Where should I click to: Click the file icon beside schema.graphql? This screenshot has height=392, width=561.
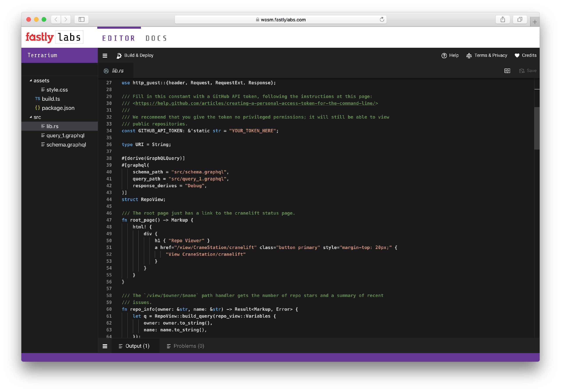[43, 145]
